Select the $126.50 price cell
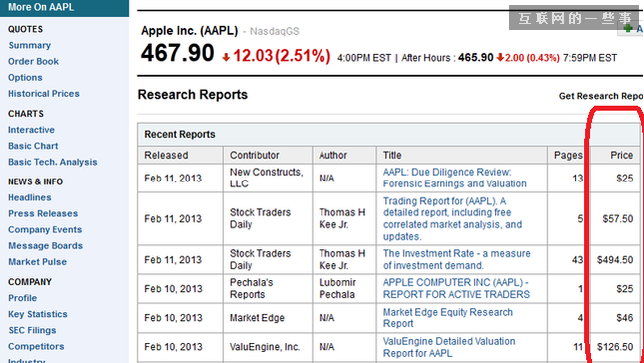 click(615, 347)
